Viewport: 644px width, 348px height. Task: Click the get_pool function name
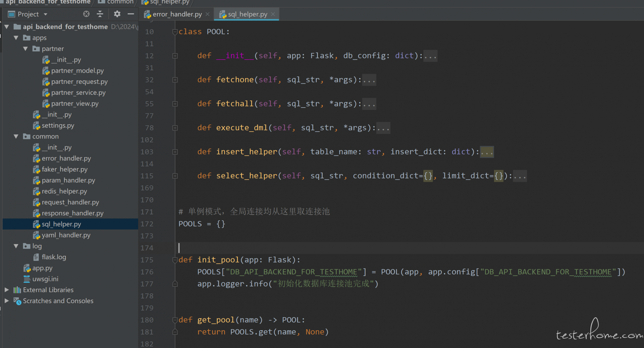(x=216, y=320)
